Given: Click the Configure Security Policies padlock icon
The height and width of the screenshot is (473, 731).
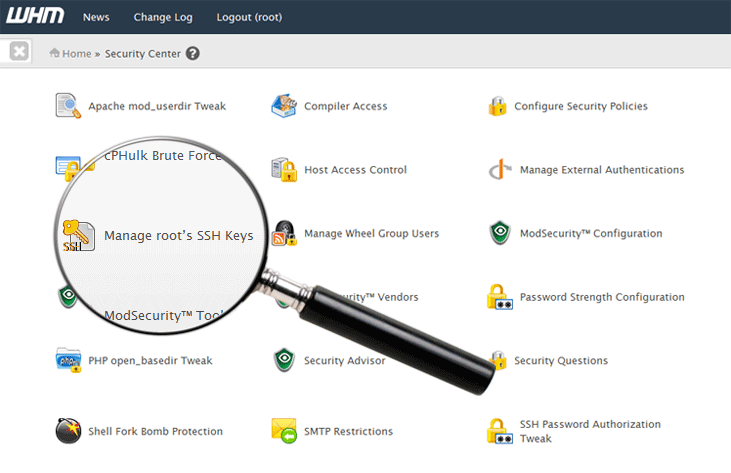Looking at the screenshot, I should tap(497, 106).
